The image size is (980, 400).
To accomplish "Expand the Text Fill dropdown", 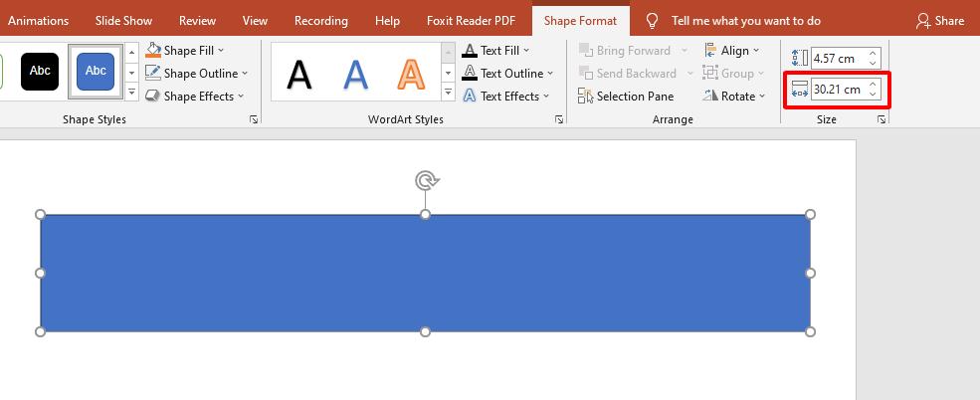I will 526,51.
